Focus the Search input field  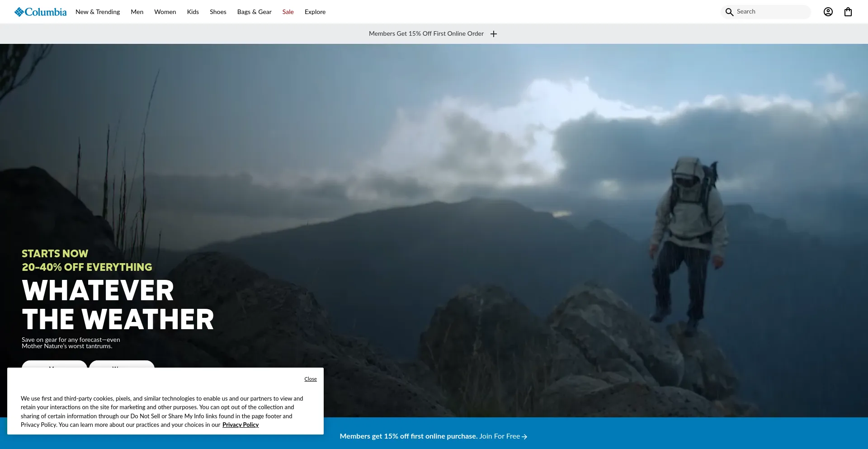pos(771,12)
